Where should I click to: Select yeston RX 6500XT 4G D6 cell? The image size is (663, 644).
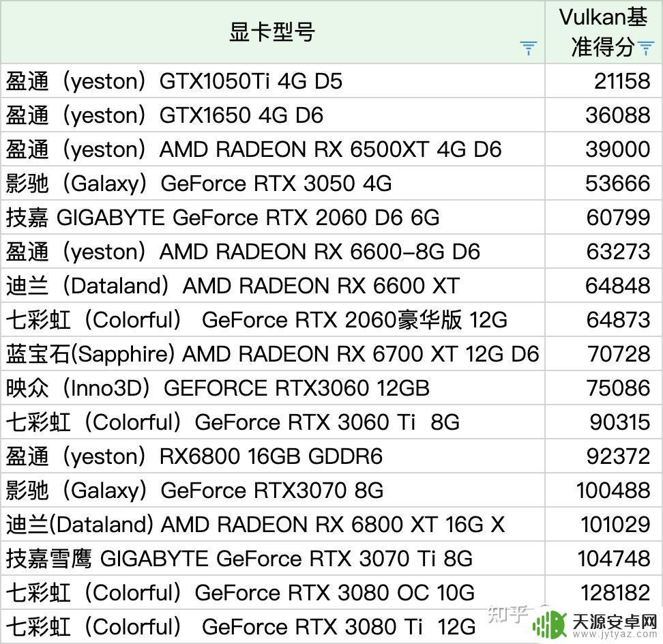point(273,149)
